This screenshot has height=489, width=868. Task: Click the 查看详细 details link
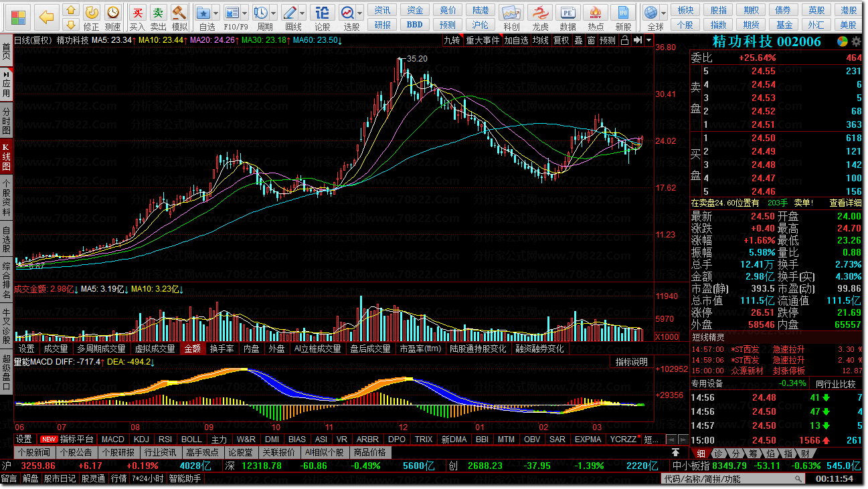[845, 203]
